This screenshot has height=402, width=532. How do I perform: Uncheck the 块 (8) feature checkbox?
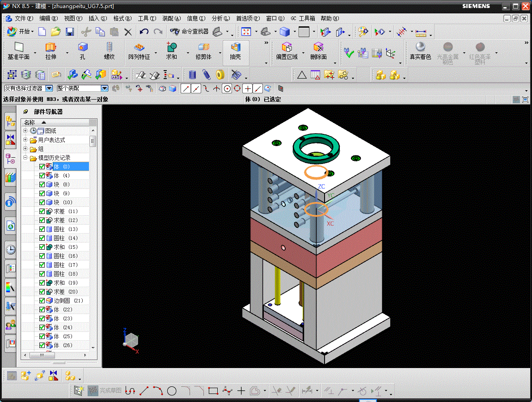(x=42, y=184)
